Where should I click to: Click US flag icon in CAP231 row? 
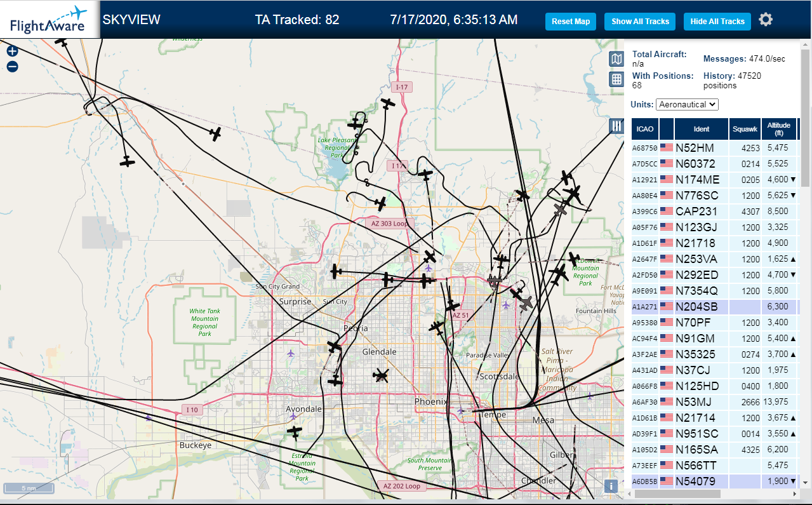[667, 211]
